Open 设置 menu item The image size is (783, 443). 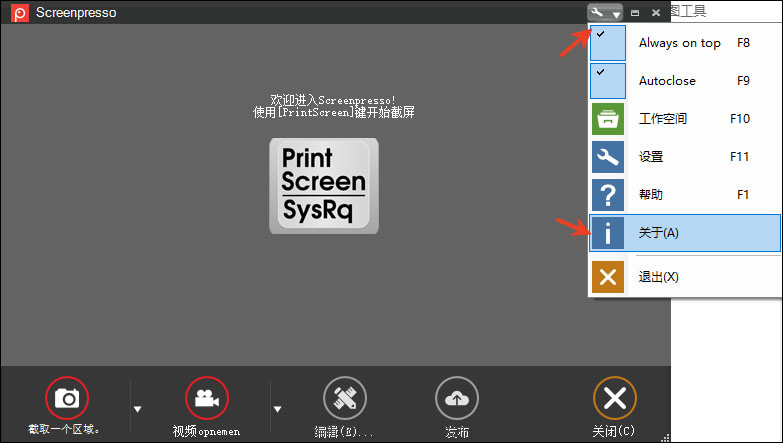685,157
